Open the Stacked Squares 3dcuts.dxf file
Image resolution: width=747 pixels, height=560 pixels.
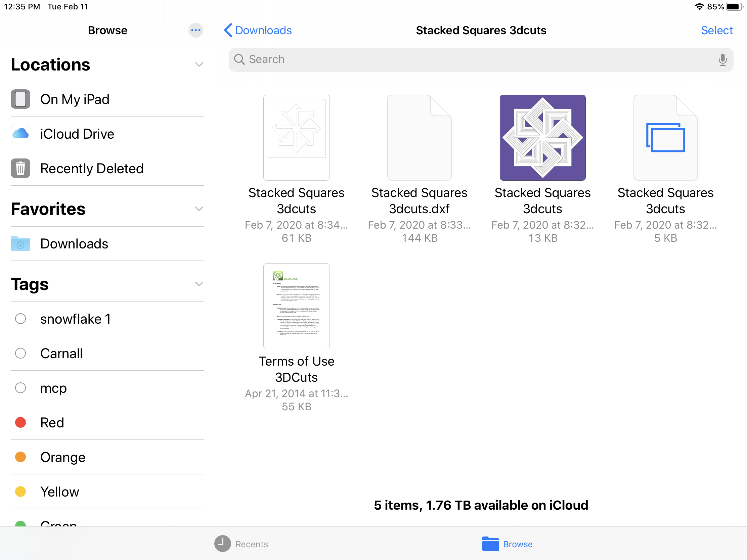[x=419, y=138]
